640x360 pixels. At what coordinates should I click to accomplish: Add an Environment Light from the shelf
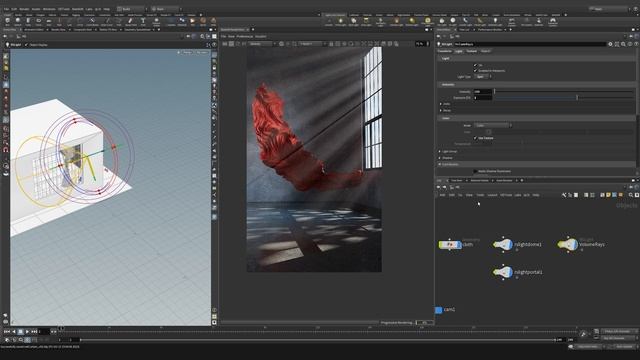[x=428, y=22]
